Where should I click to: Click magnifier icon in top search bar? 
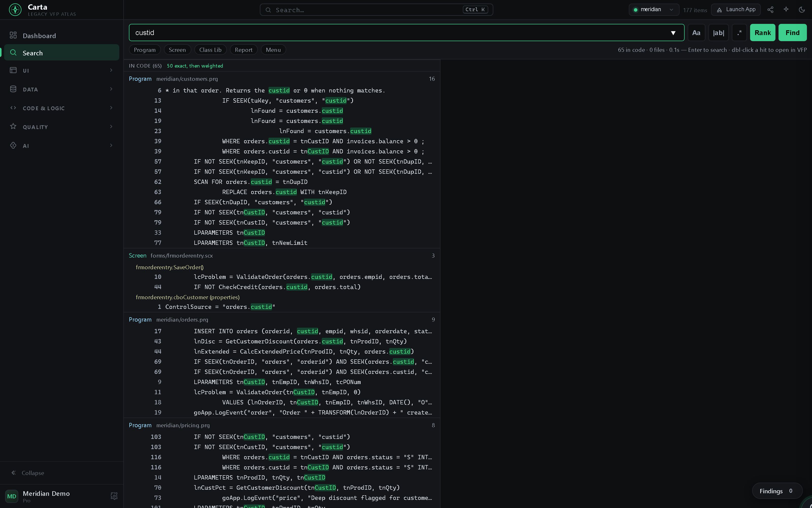tap(268, 10)
